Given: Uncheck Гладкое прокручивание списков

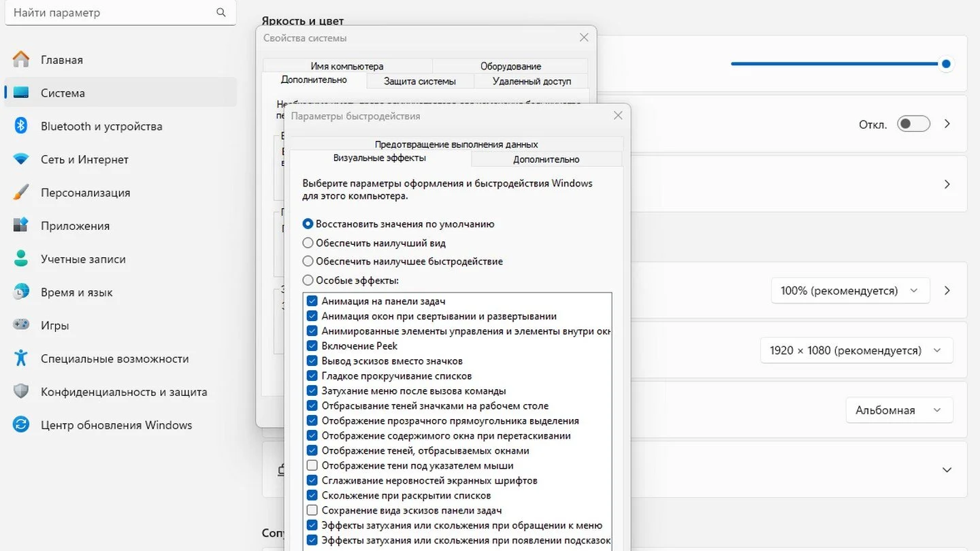Looking at the screenshot, I should [x=312, y=375].
